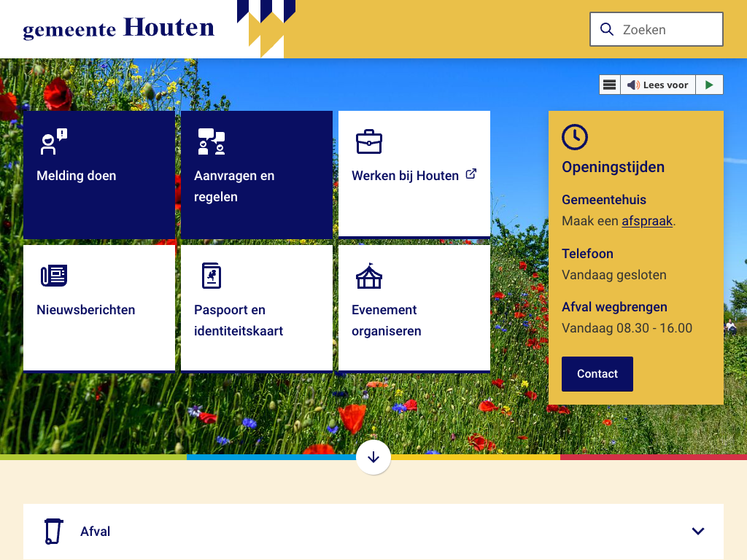Click the magnifying glass search icon
The width and height of the screenshot is (747, 560).
tap(607, 29)
